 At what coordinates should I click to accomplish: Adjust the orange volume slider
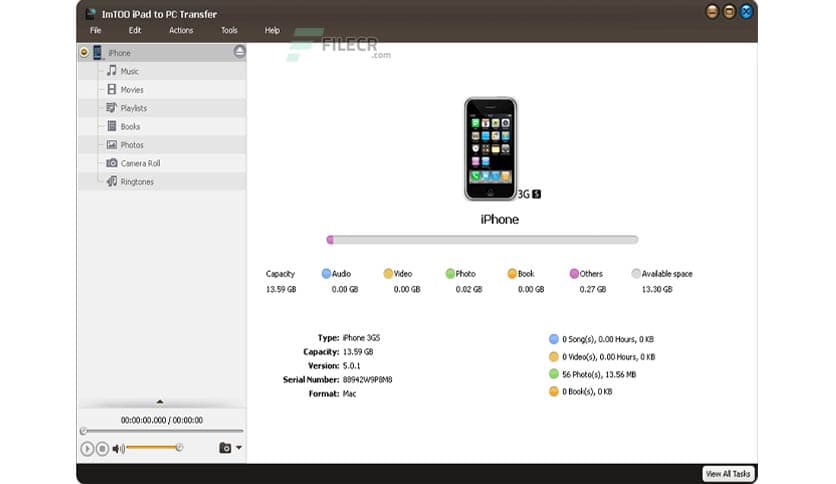point(154,448)
